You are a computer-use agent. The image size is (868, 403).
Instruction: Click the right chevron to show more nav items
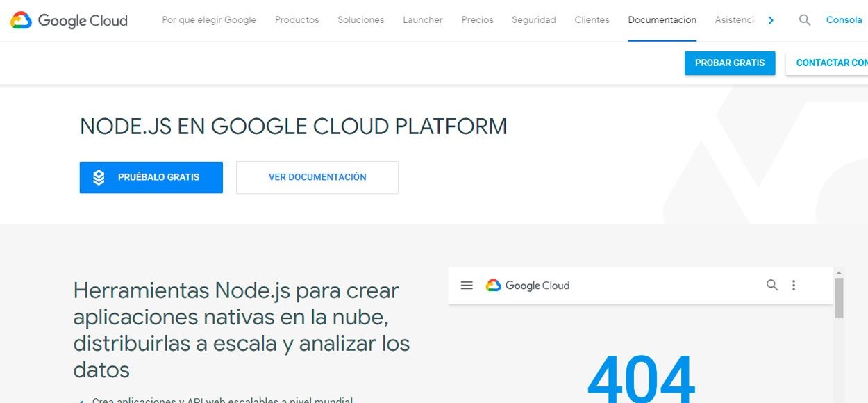(x=771, y=20)
